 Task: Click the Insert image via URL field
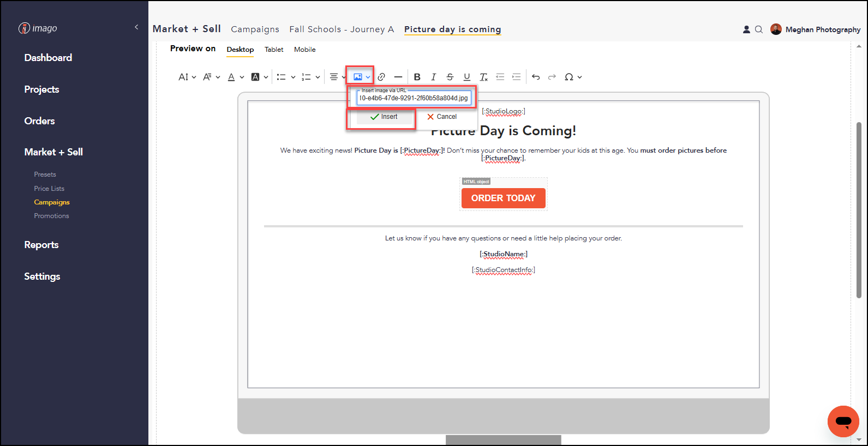click(x=414, y=98)
